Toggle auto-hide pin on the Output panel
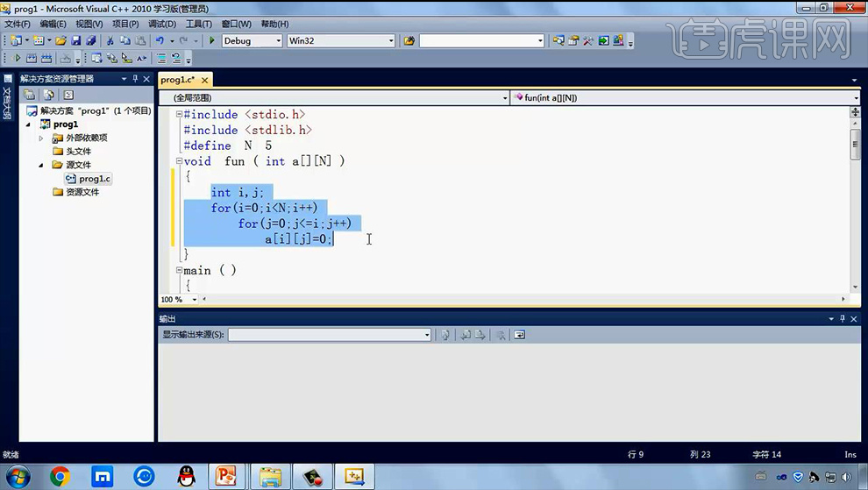868x490 pixels. pyautogui.click(x=843, y=318)
